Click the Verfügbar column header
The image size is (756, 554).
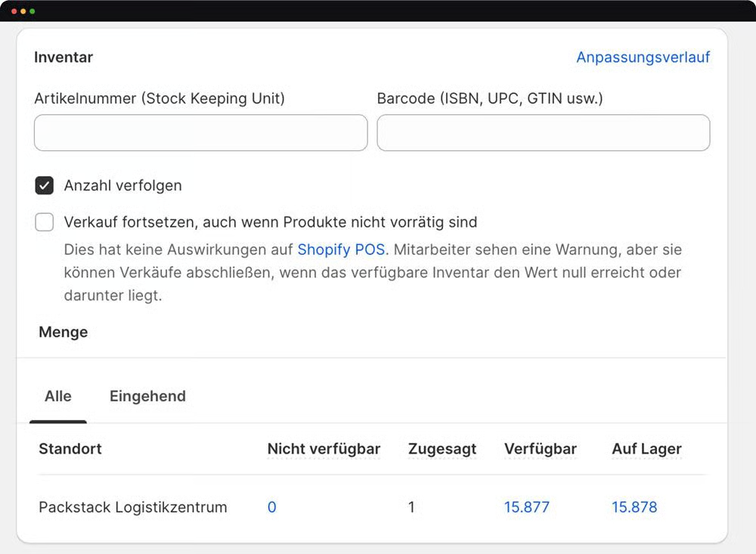(x=540, y=449)
